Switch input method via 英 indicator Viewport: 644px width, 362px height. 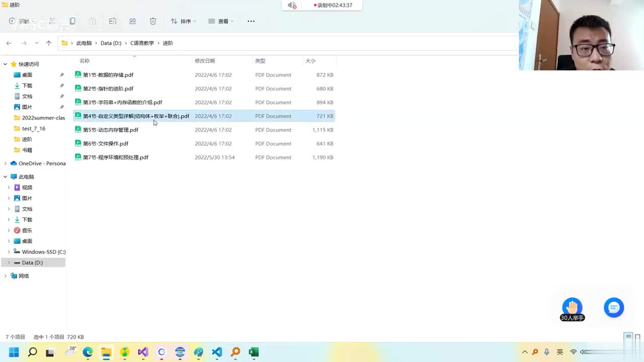pyautogui.click(x=560, y=352)
